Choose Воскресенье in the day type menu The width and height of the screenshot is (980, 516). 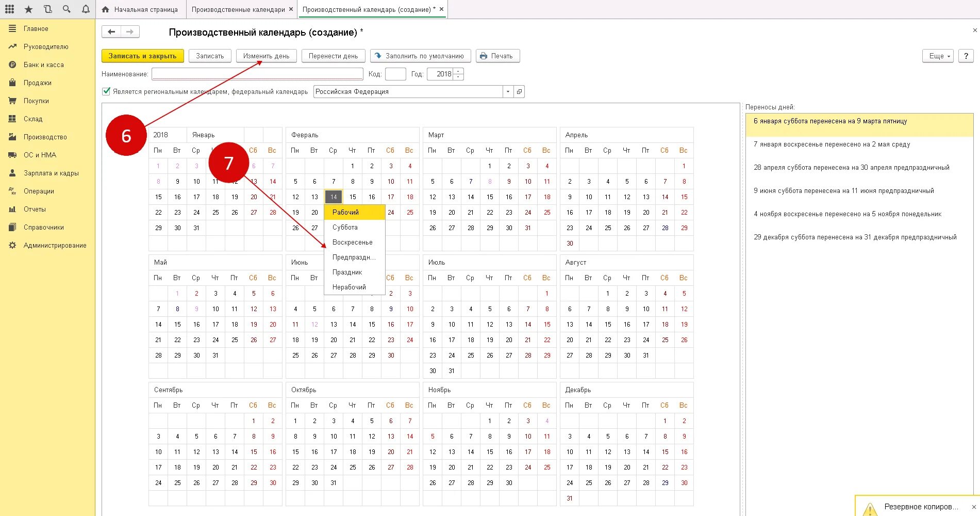355,243
